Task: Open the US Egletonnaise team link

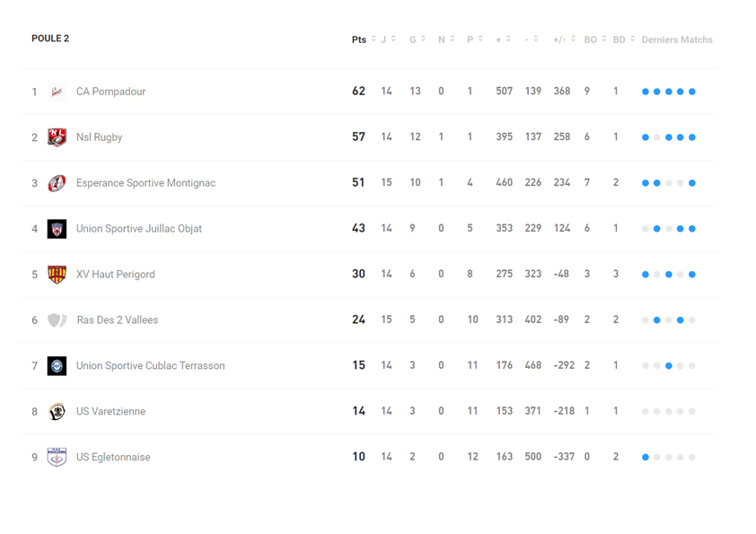Action: 113,458
